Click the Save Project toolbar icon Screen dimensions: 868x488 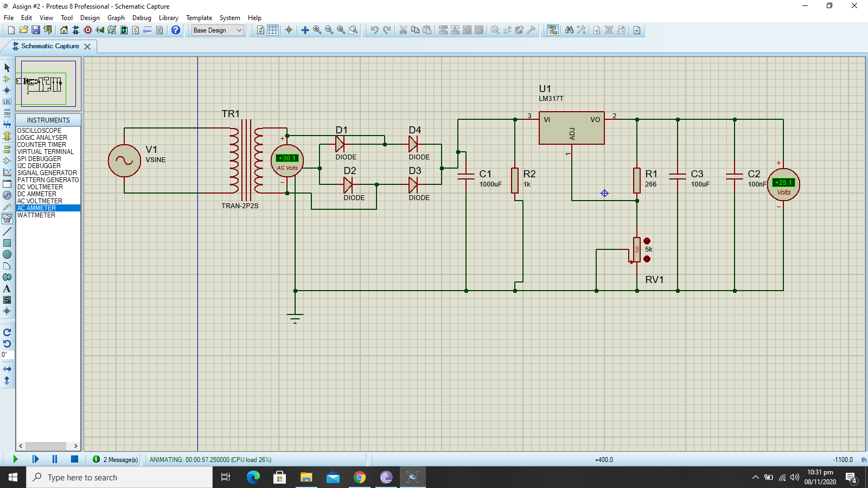coord(35,30)
